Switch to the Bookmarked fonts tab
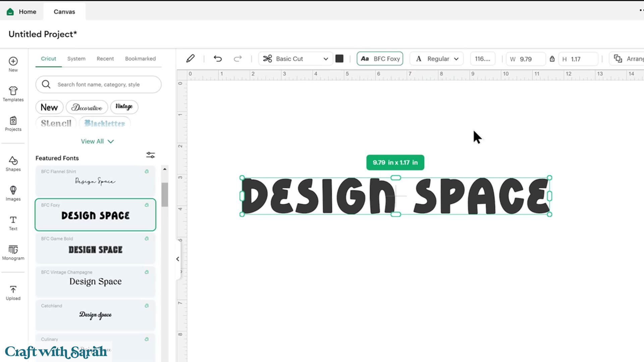644x362 pixels. click(140, 59)
